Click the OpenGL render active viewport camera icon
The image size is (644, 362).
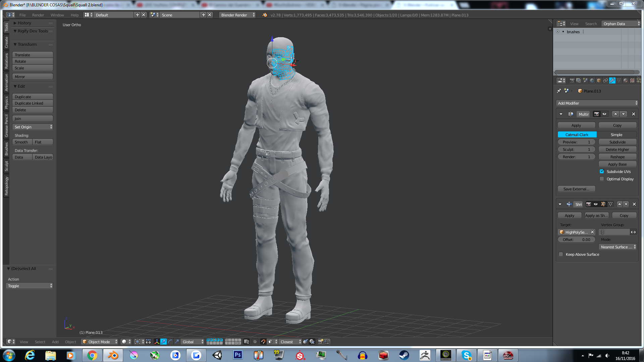tap(320, 342)
